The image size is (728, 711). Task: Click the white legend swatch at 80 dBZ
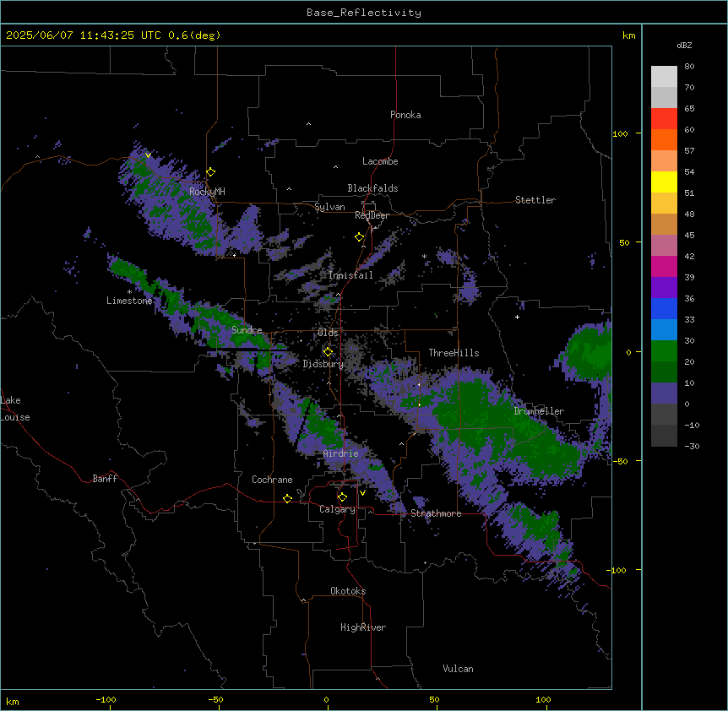tap(664, 77)
